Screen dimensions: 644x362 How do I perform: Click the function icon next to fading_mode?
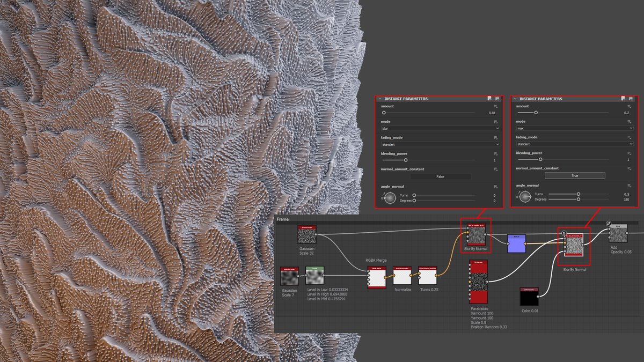(495, 138)
